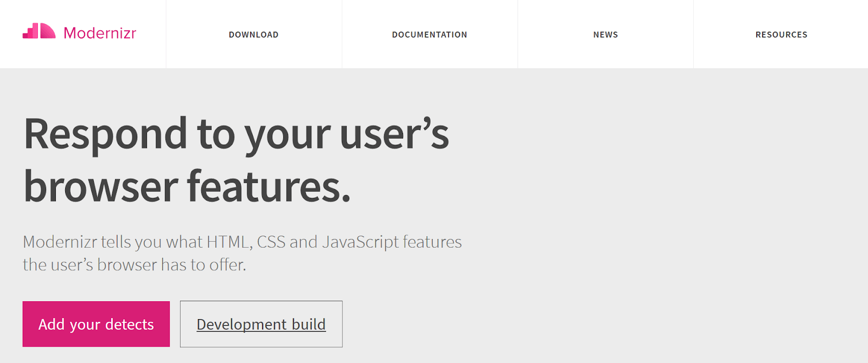Click the word Respond in the headline

click(106, 134)
